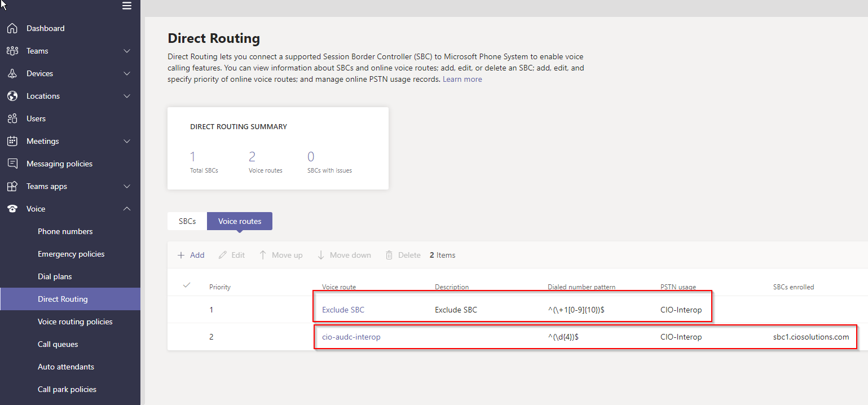The image size is (868, 405).
Task: Click the SBCs enrolled column header
Action: click(x=794, y=287)
